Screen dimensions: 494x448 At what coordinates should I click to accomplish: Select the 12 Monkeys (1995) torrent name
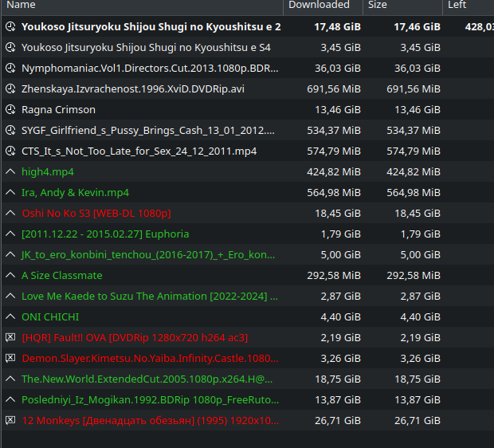151,421
